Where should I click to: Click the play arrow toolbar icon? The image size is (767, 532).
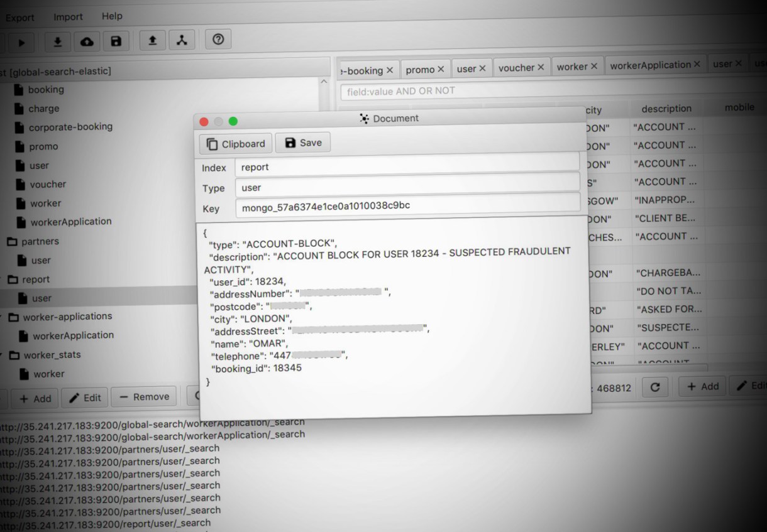click(x=21, y=42)
